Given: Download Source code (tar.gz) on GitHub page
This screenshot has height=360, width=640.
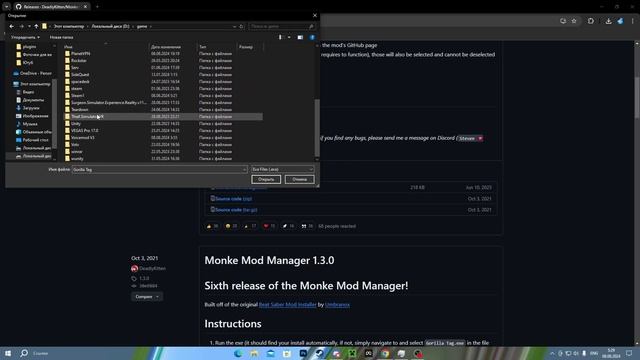Looking at the screenshot, I should (236, 210).
